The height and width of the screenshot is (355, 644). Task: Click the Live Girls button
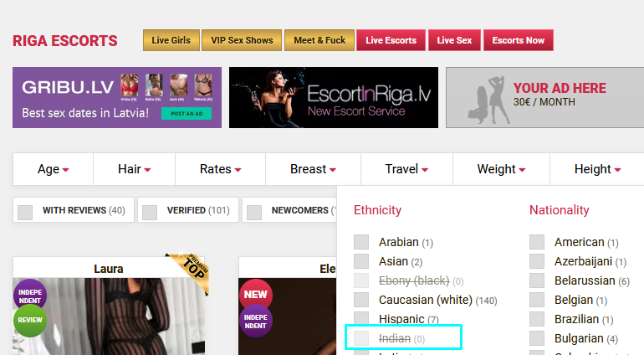[171, 40]
